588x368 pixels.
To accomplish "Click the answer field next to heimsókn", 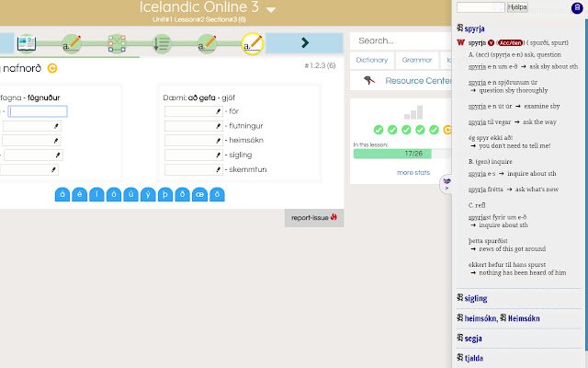I will coord(194,140).
